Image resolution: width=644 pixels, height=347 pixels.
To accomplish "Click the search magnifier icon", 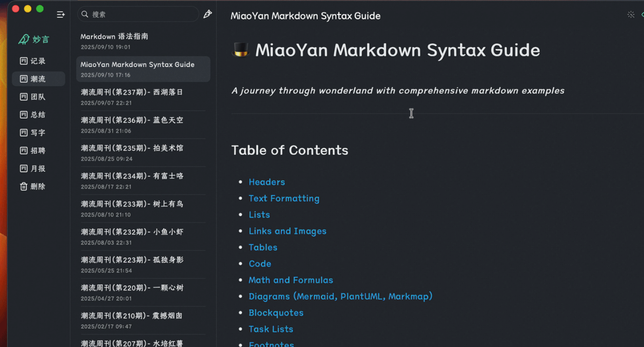I will tap(84, 14).
